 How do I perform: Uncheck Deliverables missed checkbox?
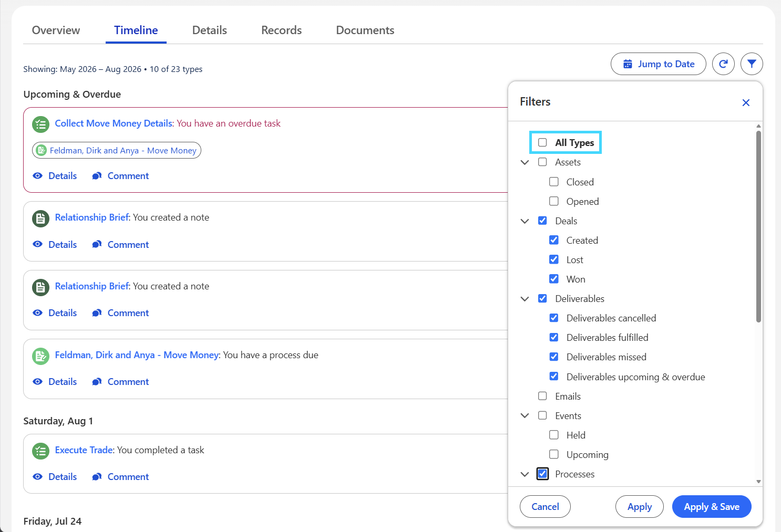click(554, 357)
